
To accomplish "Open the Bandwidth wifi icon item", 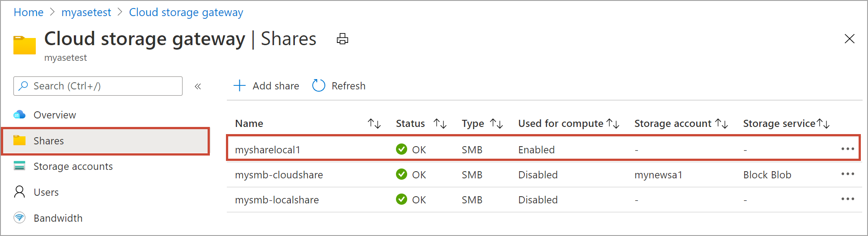I will [20, 218].
